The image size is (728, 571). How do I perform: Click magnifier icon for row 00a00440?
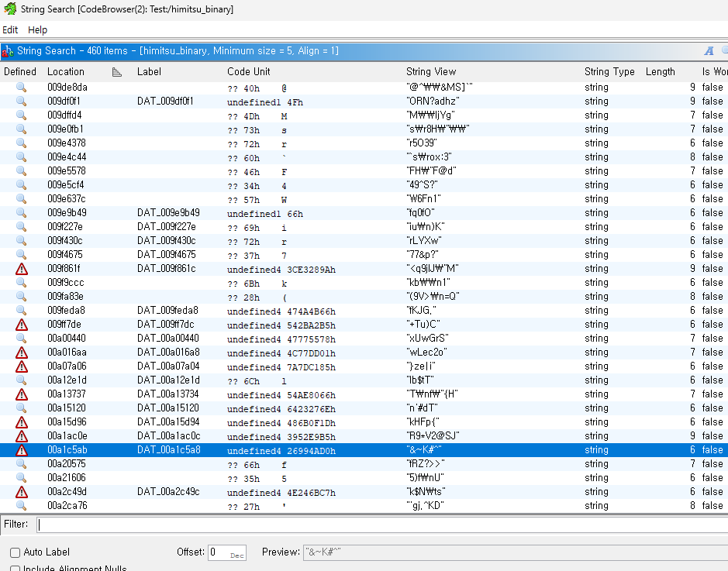click(22, 338)
